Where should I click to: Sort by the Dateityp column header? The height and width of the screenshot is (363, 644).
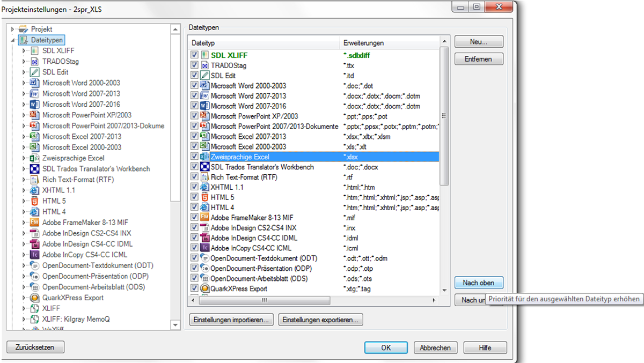[265, 43]
